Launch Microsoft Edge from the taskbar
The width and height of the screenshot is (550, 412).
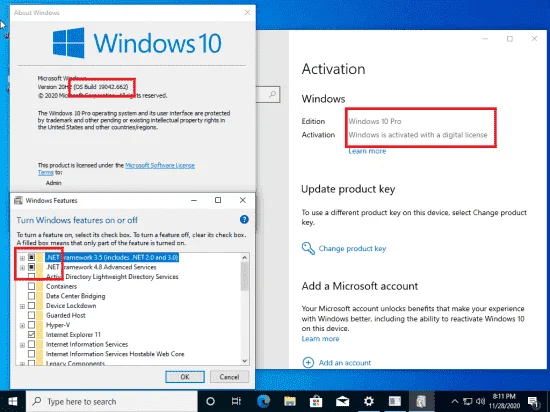point(263,401)
